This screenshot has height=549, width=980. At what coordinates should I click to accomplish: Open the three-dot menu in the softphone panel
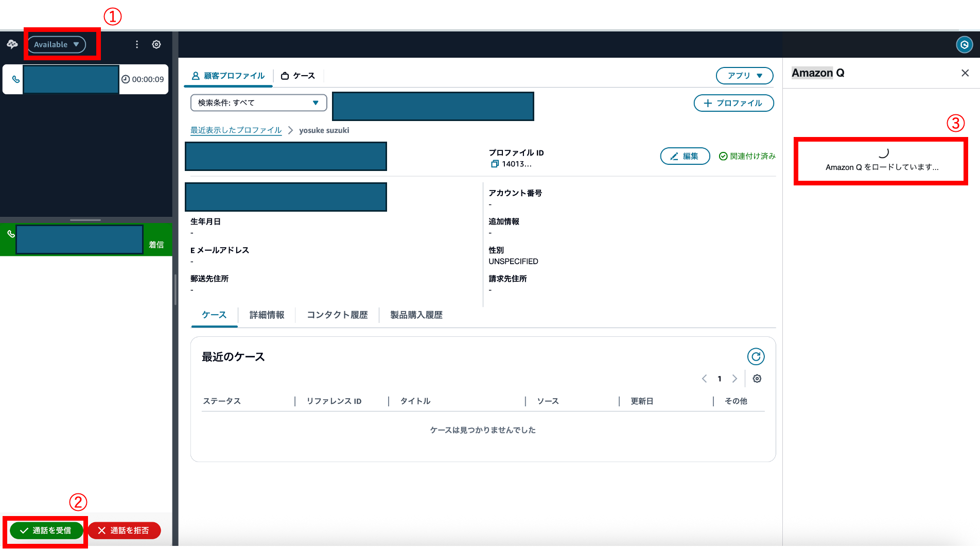[x=136, y=44]
